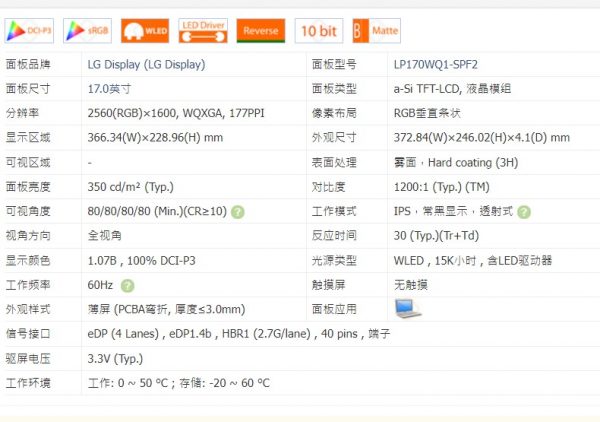Click the DCI-P3 color gamut badge
This screenshot has height=422, width=600.
(29, 31)
